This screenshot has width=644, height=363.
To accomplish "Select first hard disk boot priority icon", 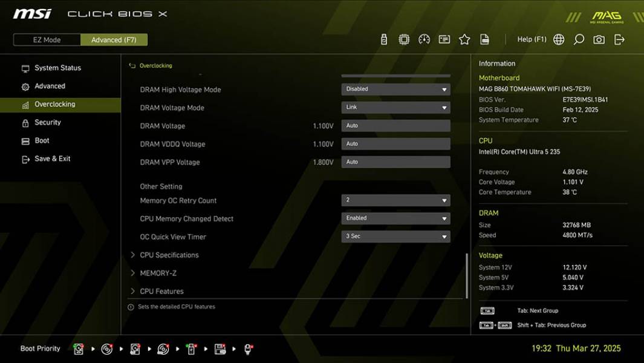I will 79,349.
